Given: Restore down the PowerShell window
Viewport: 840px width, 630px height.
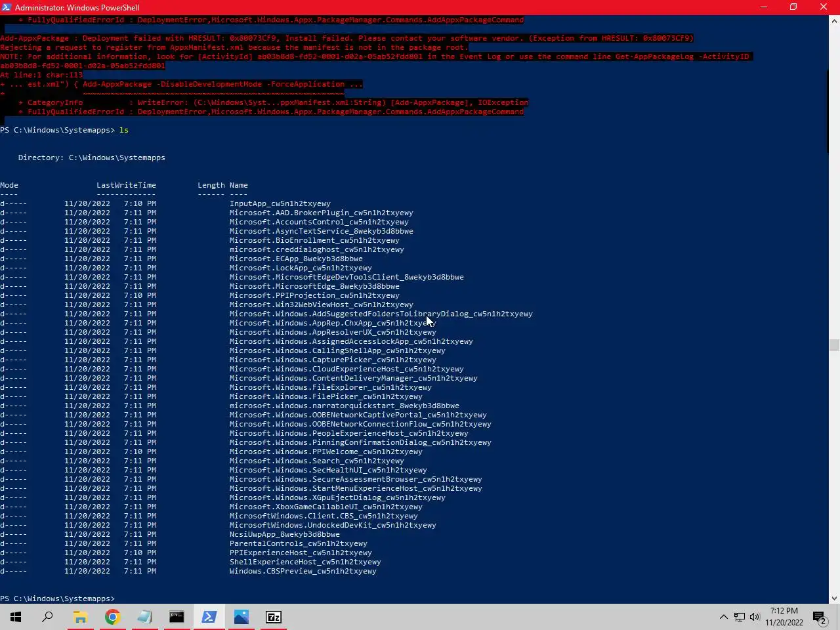Looking at the screenshot, I should 793,7.
